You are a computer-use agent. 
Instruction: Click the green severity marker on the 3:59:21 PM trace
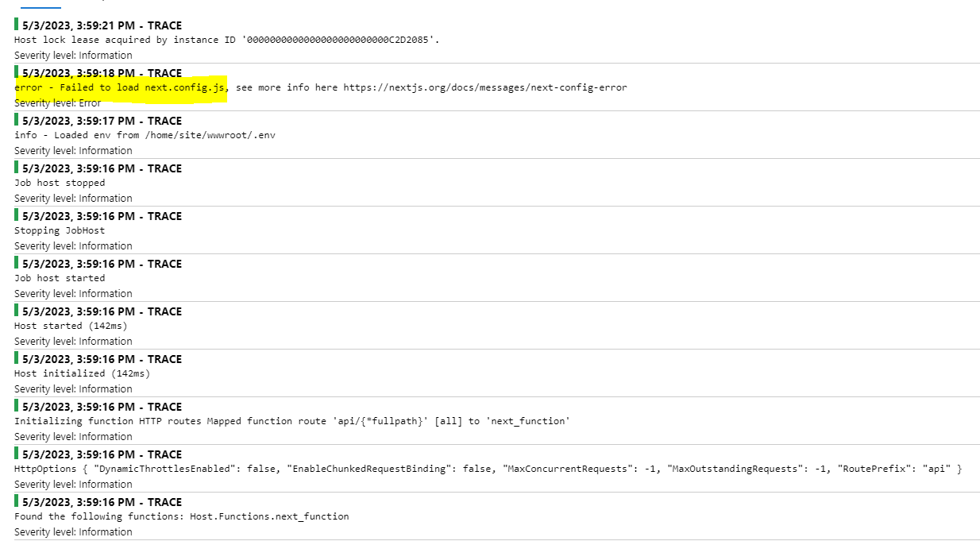[x=17, y=25]
